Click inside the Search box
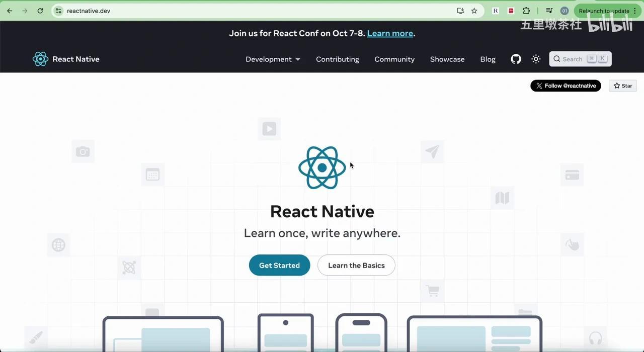644x352 pixels. pyautogui.click(x=580, y=59)
